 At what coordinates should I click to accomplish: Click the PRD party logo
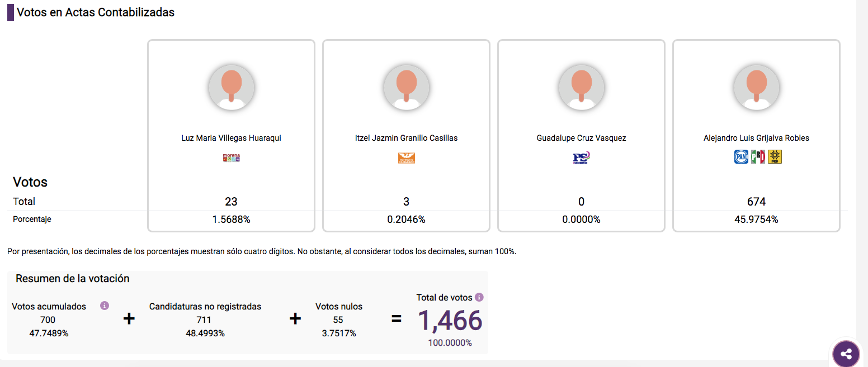[x=775, y=156]
